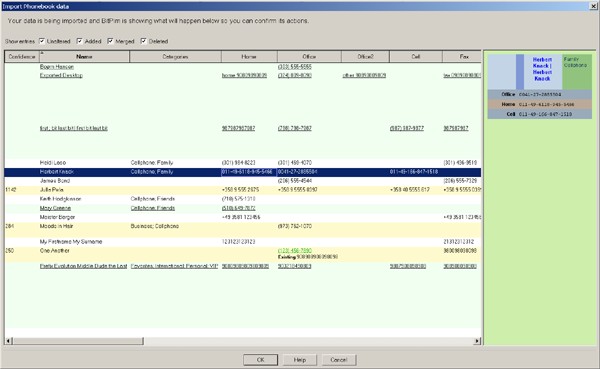Screen dimensions: 600x369
Task: Toggle the Merged entries checkbox
Action: pyautogui.click(x=110, y=41)
